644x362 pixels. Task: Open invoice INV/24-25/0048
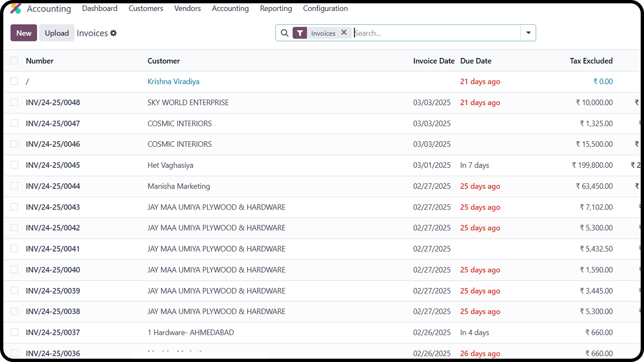(x=53, y=102)
